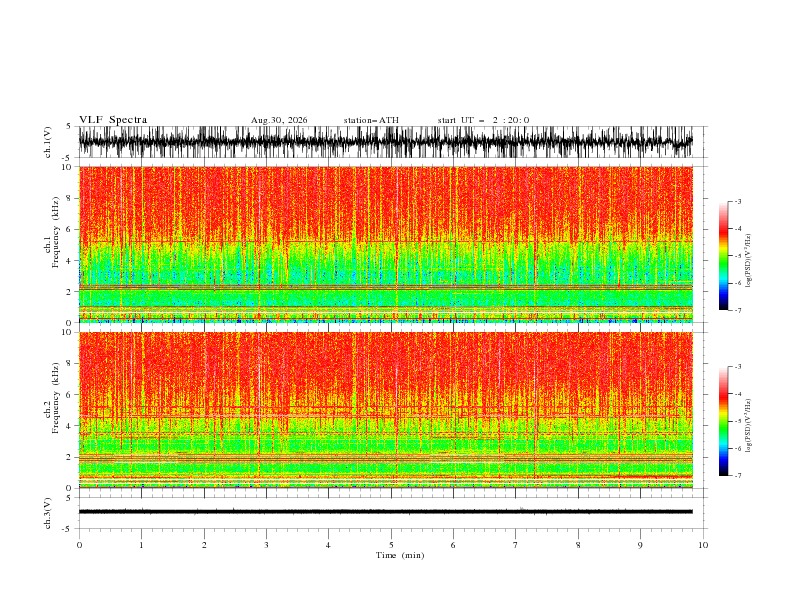The width and height of the screenshot is (792, 612).
Task: Click the Time (min) axis label
Action: [400, 555]
